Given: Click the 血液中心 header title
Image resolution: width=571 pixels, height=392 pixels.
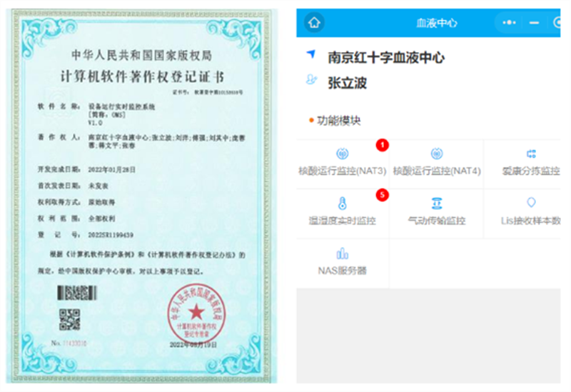Looking at the screenshot, I should 436,23.
